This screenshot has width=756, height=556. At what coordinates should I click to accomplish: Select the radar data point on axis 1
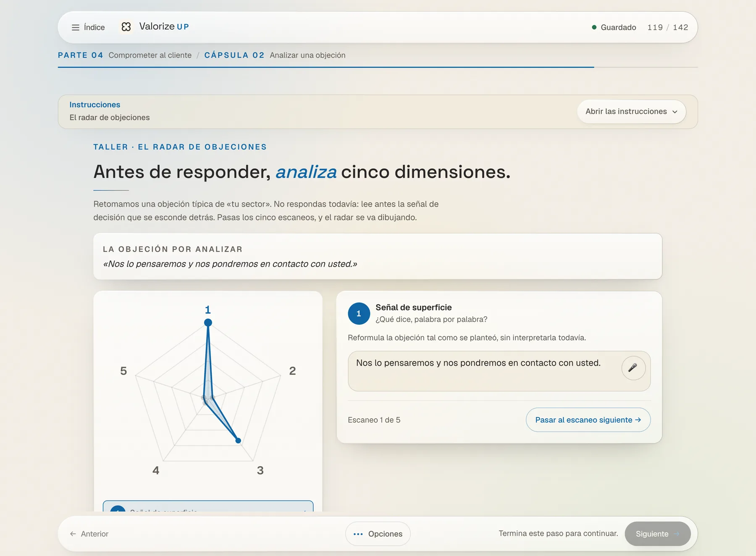click(x=208, y=323)
